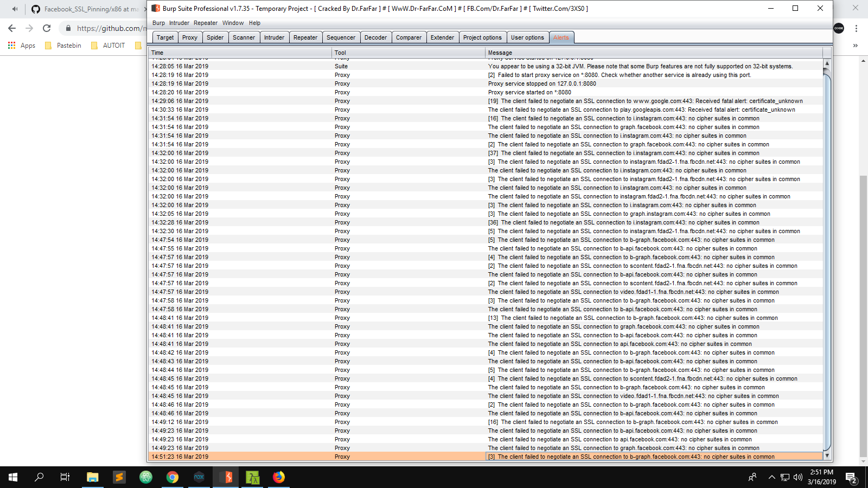Select the highlighted 14:51:23 alert row

pos(486,457)
